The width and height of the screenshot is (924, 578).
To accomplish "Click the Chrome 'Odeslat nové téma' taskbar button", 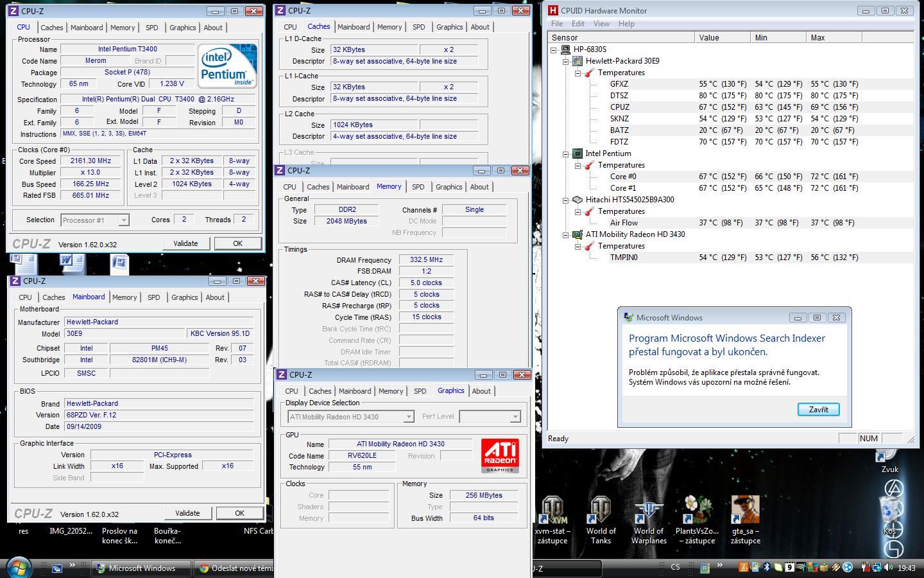I will pos(234,568).
